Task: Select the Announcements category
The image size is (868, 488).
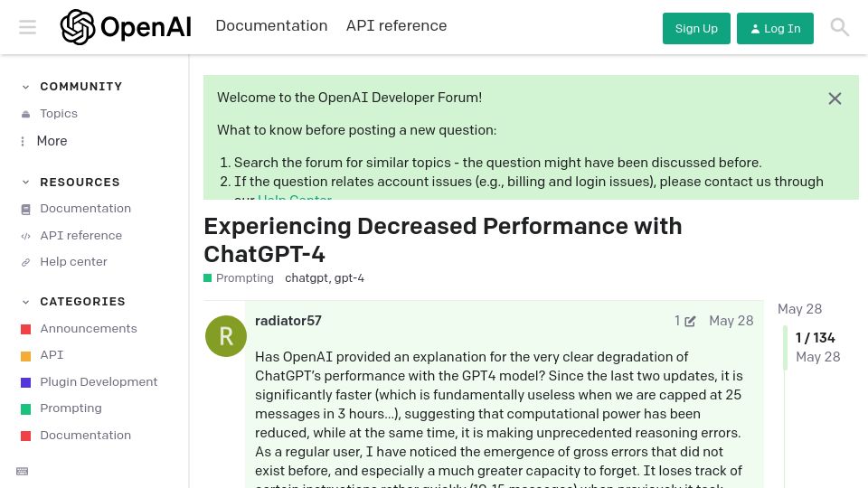Action: [x=89, y=329]
